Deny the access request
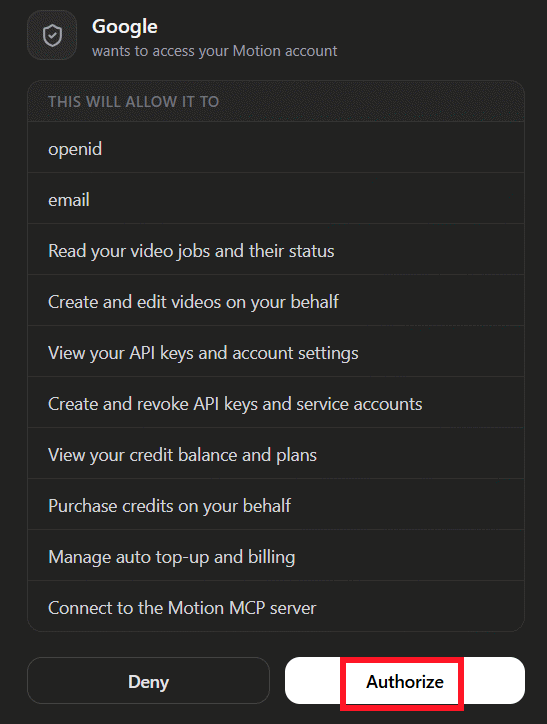This screenshot has width=547, height=724. 149,681
